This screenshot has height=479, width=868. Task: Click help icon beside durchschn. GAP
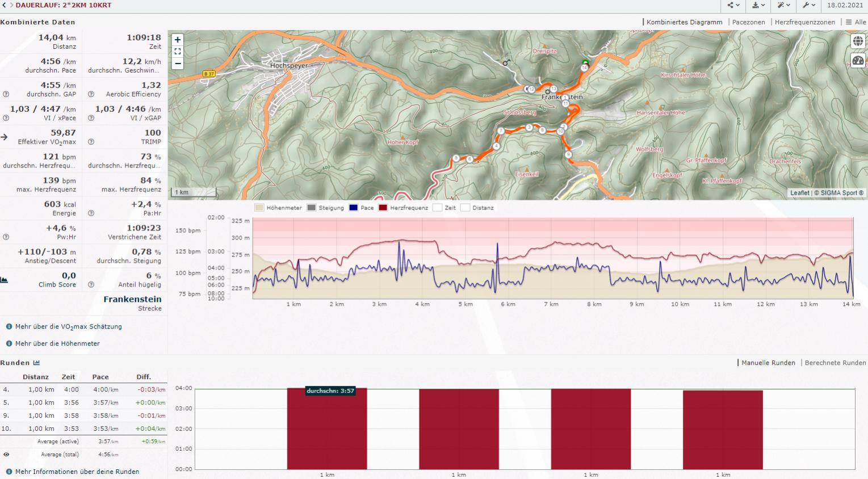pos(6,94)
